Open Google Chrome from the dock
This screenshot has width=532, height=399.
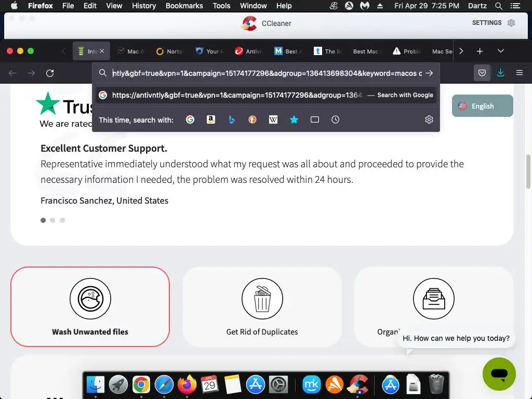coord(141,385)
